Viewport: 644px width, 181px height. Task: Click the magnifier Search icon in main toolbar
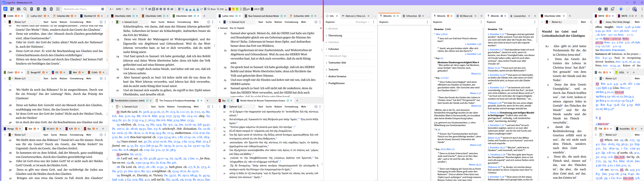coord(25,9)
